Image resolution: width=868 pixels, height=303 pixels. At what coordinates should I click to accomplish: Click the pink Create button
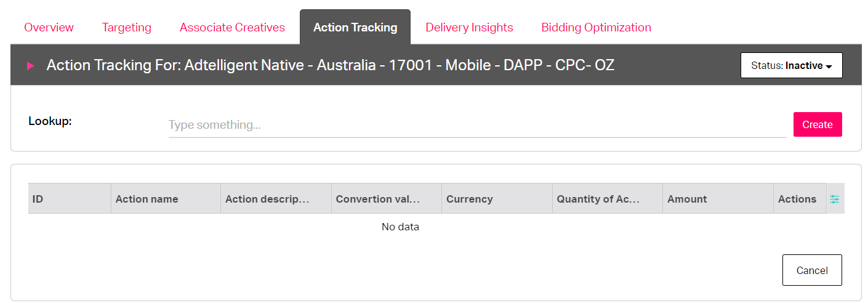818,124
